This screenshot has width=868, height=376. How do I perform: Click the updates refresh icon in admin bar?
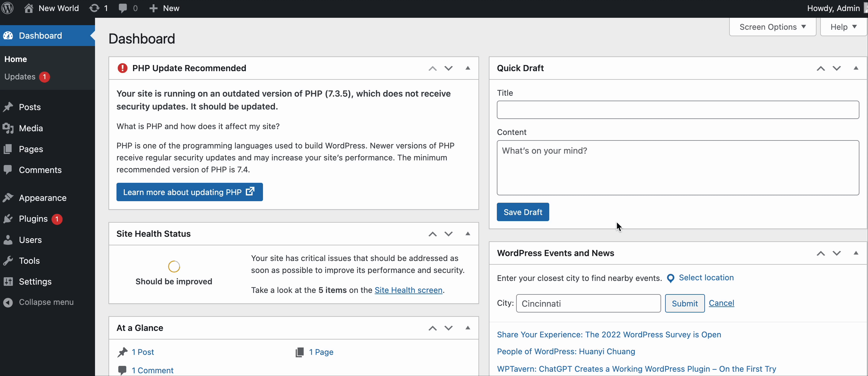94,8
